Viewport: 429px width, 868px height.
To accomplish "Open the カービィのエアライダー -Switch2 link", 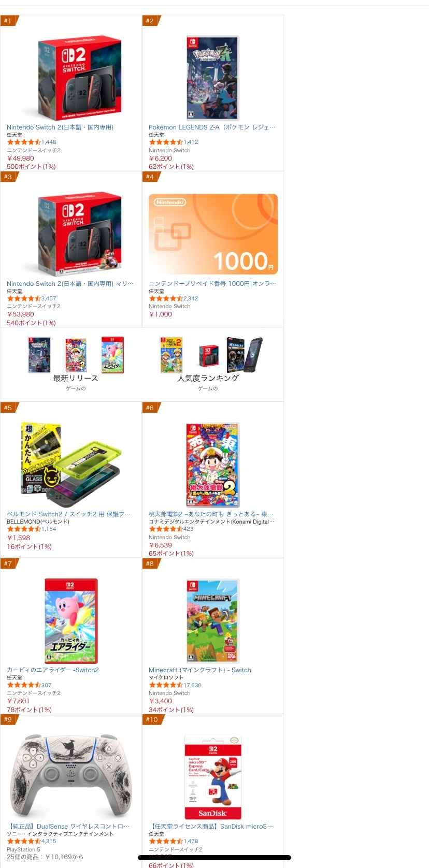I will click(53, 670).
